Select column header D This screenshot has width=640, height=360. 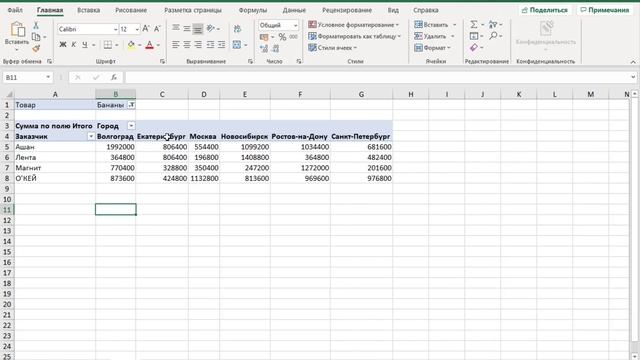pyautogui.click(x=204, y=94)
